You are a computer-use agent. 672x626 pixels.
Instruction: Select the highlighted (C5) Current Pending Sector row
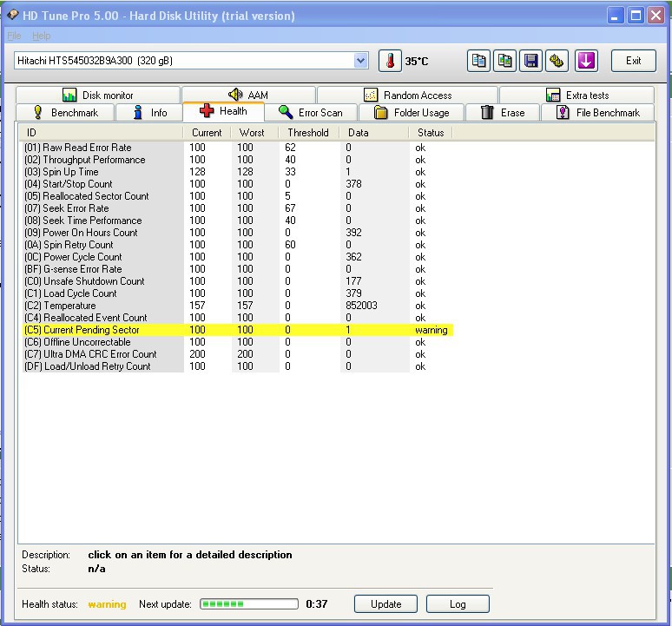click(236, 330)
